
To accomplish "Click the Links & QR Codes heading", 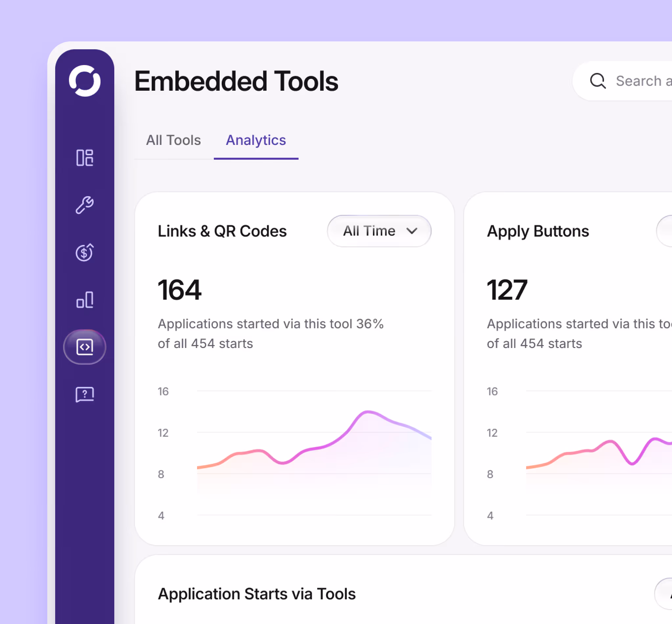I will coord(222,231).
